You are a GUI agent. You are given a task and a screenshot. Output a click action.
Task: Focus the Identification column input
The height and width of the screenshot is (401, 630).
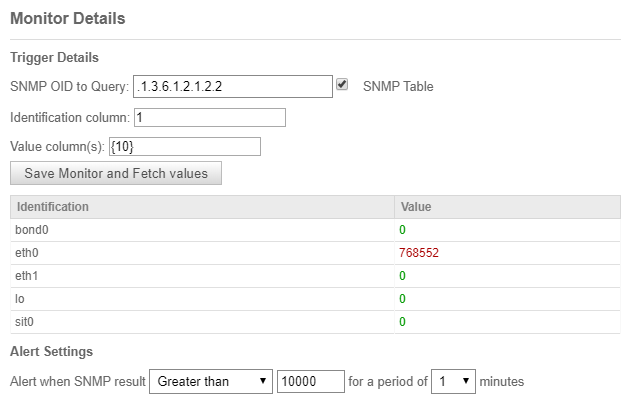click(x=210, y=117)
